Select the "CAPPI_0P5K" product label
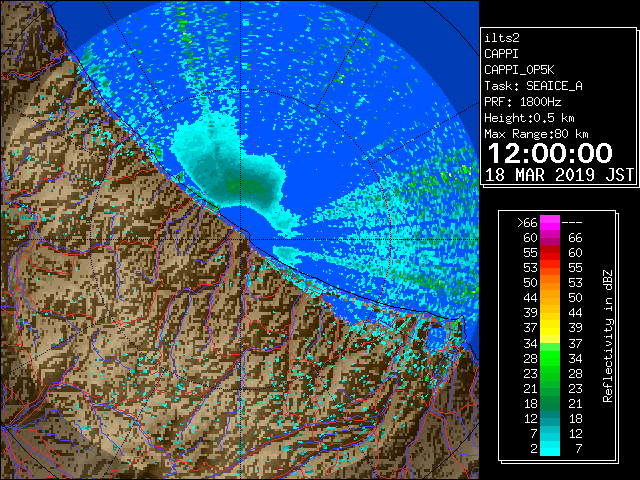Screen dimensions: 640x480 pos(519,70)
